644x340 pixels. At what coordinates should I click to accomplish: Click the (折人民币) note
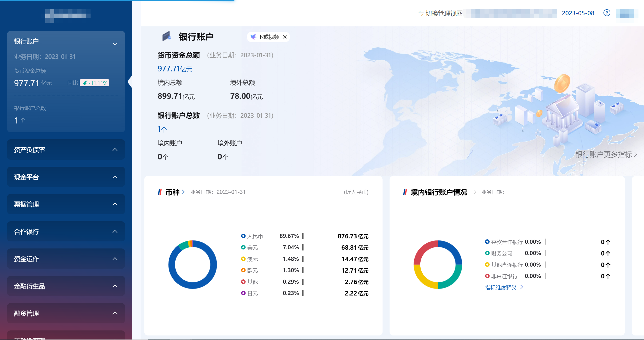(x=356, y=192)
